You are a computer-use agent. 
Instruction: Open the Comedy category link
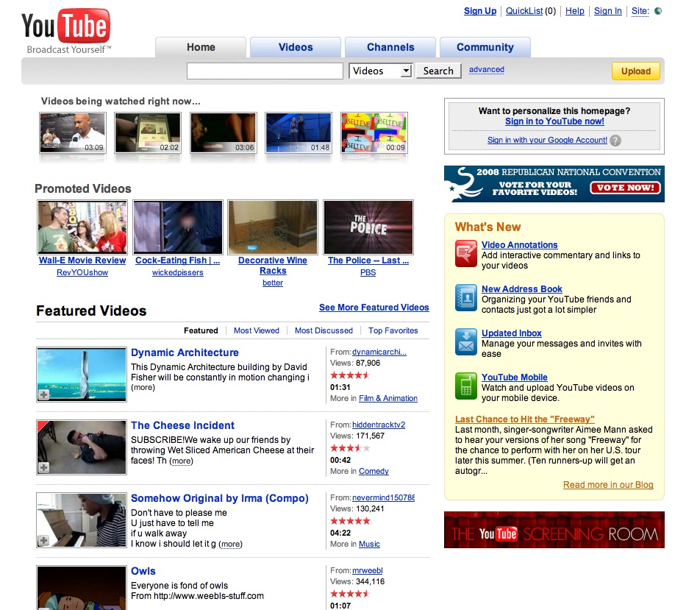click(x=374, y=471)
